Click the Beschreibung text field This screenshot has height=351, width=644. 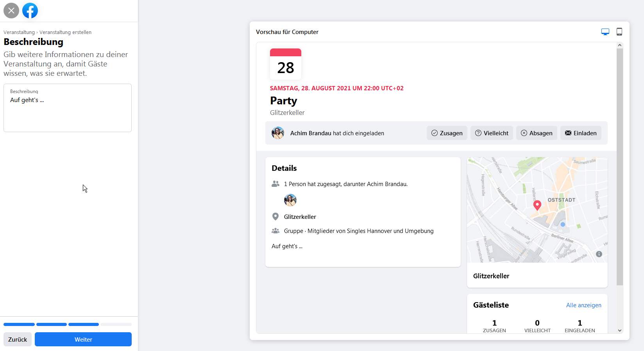coord(68,108)
